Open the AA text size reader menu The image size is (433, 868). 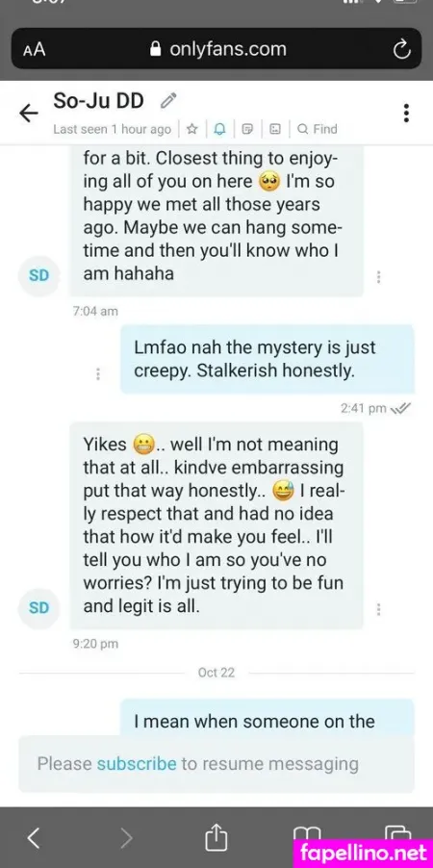[35, 50]
